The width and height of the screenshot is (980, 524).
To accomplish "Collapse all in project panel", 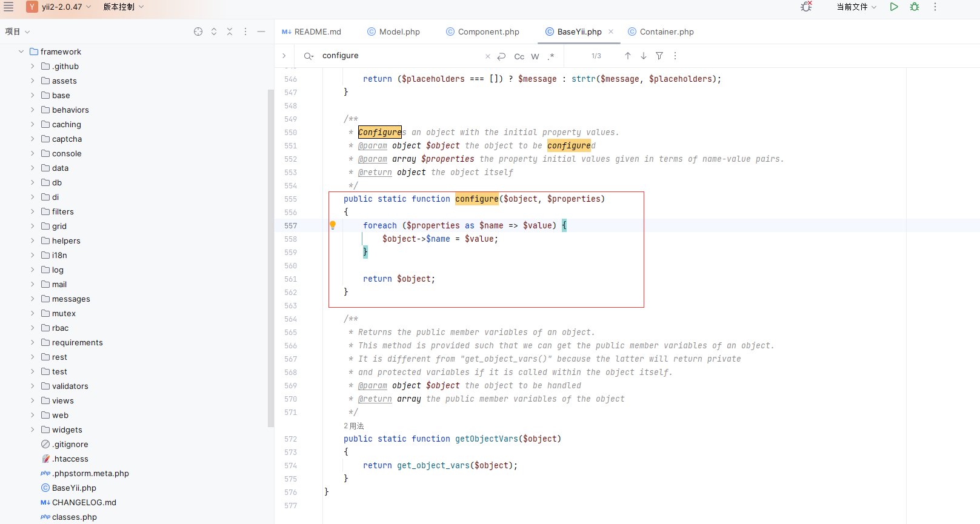I will pyautogui.click(x=230, y=32).
